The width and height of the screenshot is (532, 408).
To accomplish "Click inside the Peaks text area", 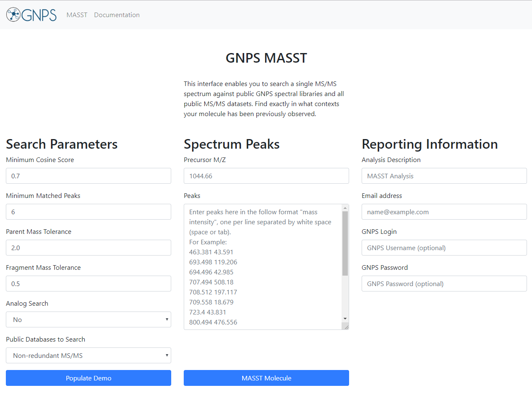I will 263,267.
